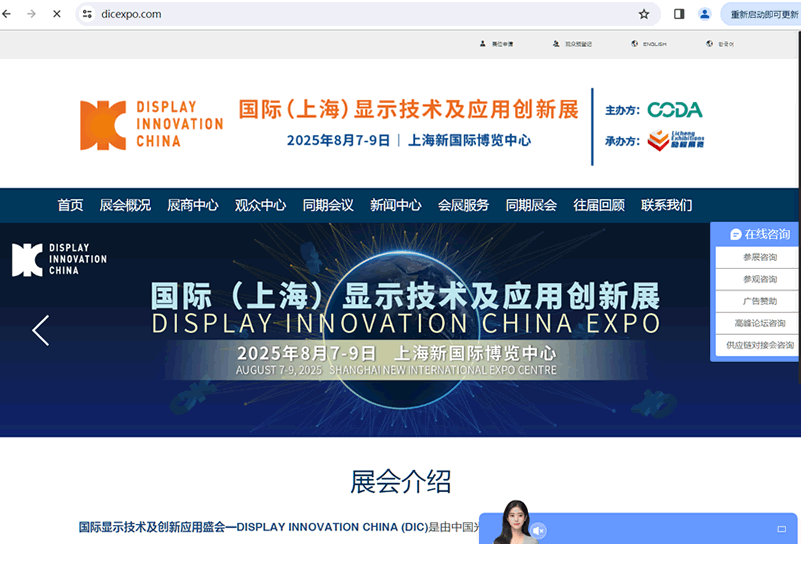Click the 上海新国际博览中心 venue text in header

pyautogui.click(x=469, y=140)
